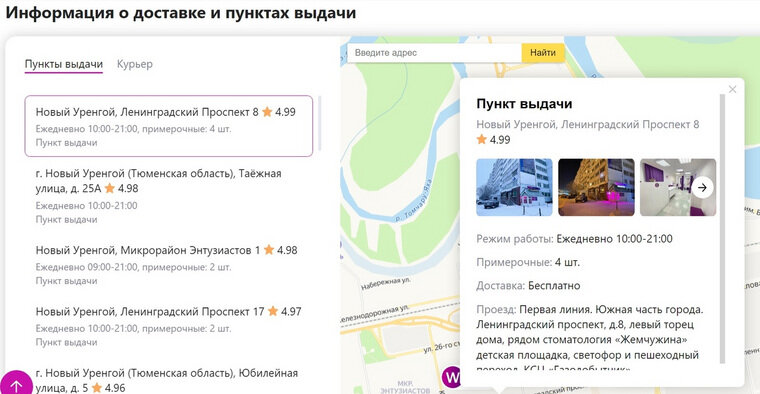Click the star beside Юбилейная улица rating 4.96
The width and height of the screenshot is (760, 394).
pos(97,388)
